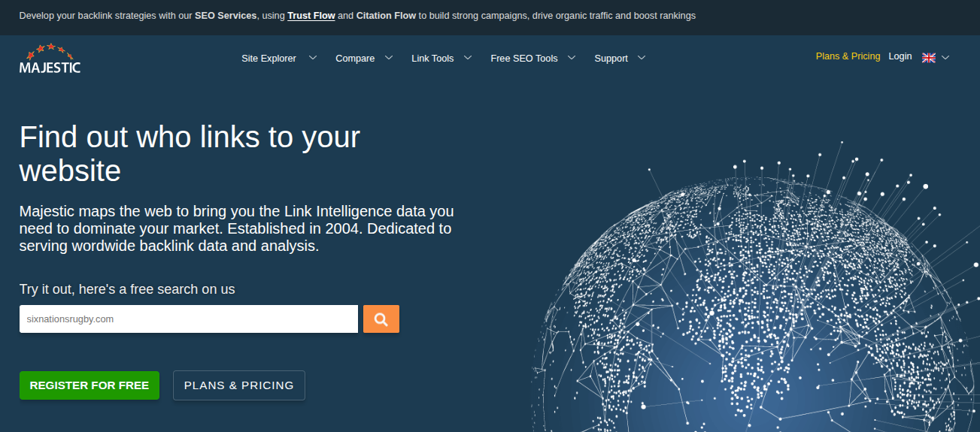The height and width of the screenshot is (432, 980).
Task: Expand chevron next to Link Tools
Action: (x=468, y=57)
